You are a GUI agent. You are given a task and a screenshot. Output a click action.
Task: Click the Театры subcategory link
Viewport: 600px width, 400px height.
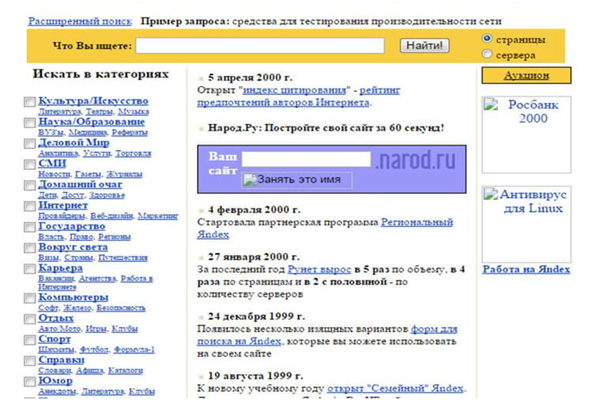[x=99, y=112]
